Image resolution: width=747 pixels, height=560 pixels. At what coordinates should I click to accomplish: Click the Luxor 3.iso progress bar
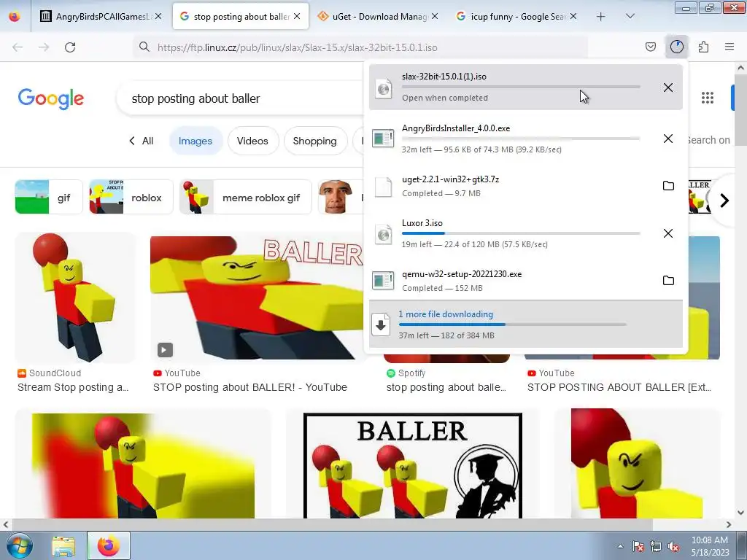[521, 233]
